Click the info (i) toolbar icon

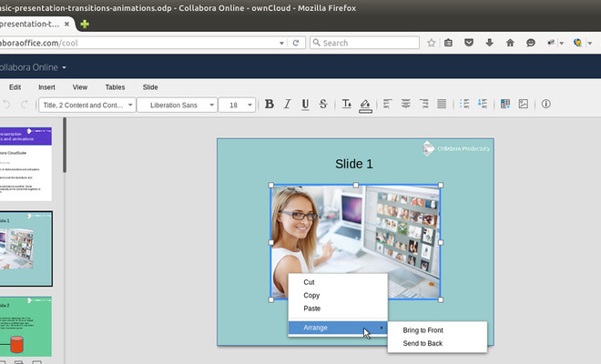point(545,104)
